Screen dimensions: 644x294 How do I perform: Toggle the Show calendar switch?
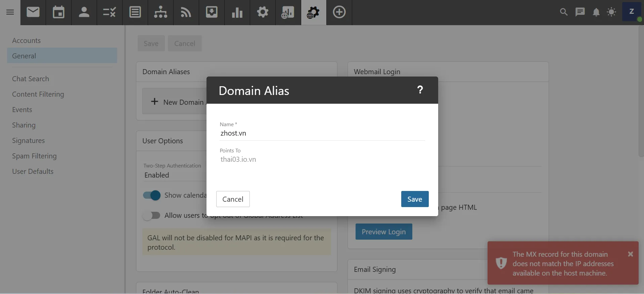tap(152, 195)
